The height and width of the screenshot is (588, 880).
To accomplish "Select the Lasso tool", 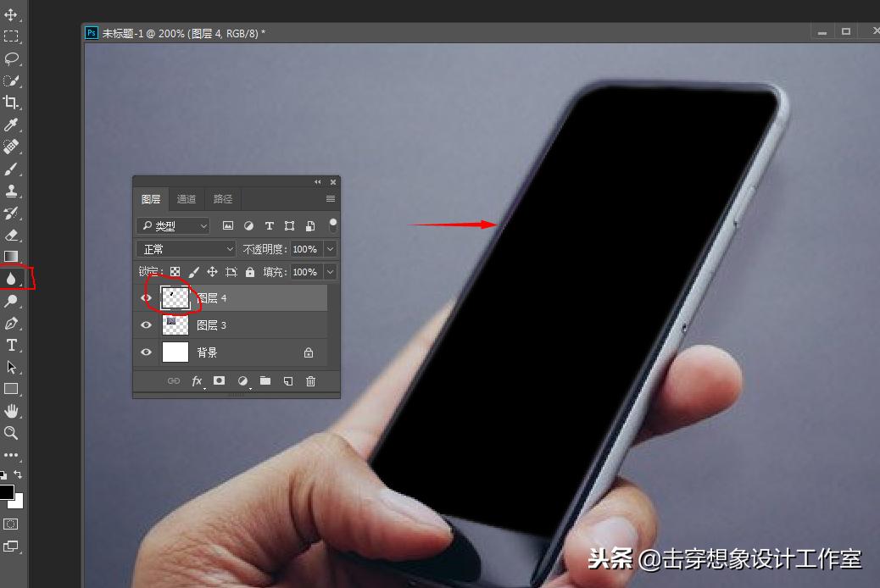I will pyautogui.click(x=12, y=58).
